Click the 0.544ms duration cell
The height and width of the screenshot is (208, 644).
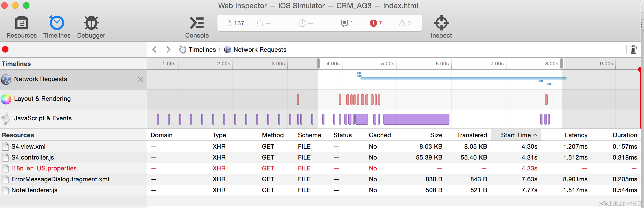click(x=625, y=190)
